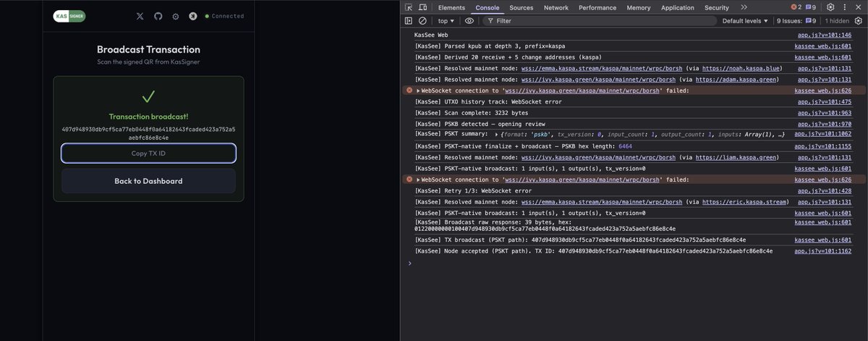This screenshot has width=868, height=341.
Task: Expand the second WebSocket connection error
Action: coord(418,179)
